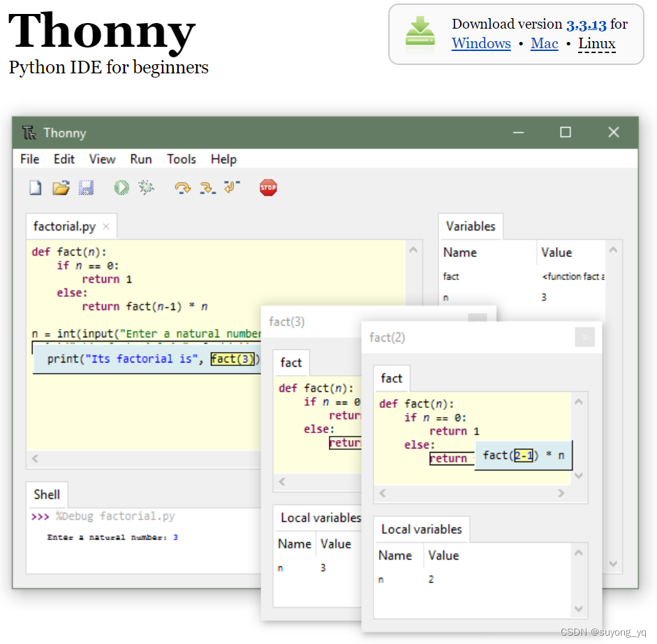
Task: Open the Tools menu
Action: [182, 159]
